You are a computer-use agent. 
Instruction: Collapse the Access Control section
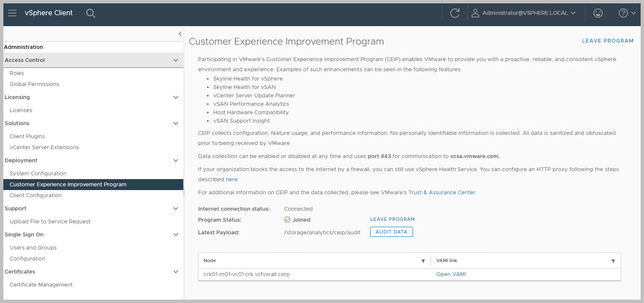pyautogui.click(x=176, y=60)
